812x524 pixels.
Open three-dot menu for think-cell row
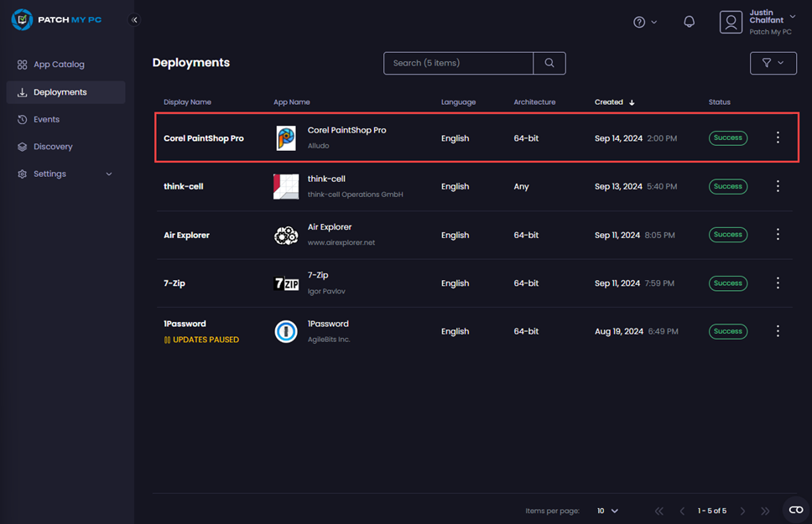point(778,186)
